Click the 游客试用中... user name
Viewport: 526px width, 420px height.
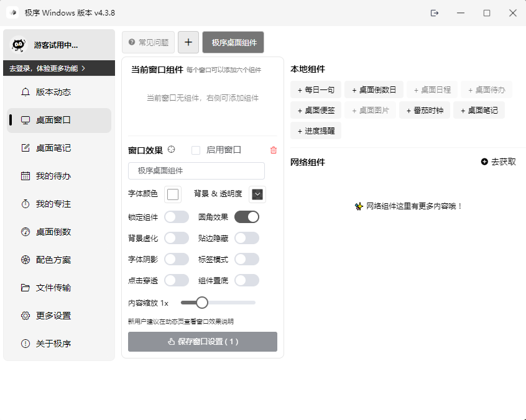(x=56, y=45)
